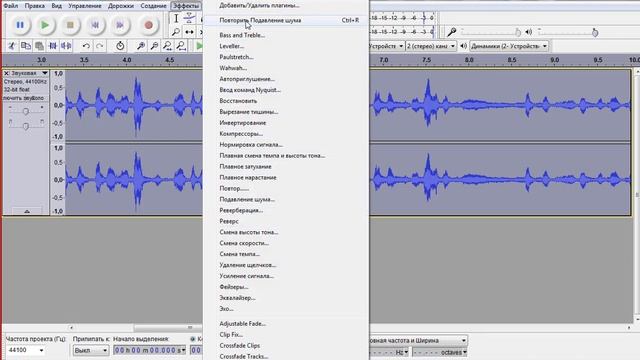Click selection start time field
The width and height of the screenshot is (640, 360).
(x=149, y=350)
